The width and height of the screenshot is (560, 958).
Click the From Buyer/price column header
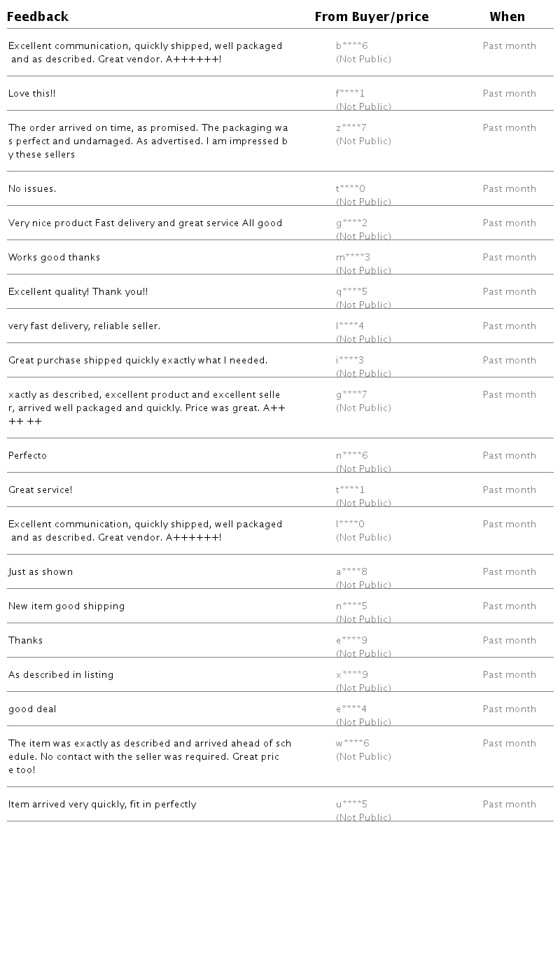click(x=371, y=17)
